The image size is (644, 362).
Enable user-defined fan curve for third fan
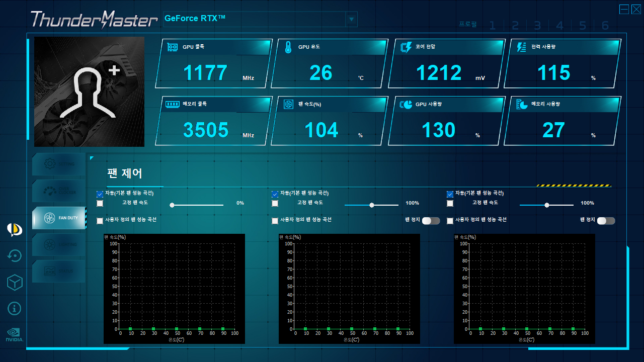click(x=450, y=221)
